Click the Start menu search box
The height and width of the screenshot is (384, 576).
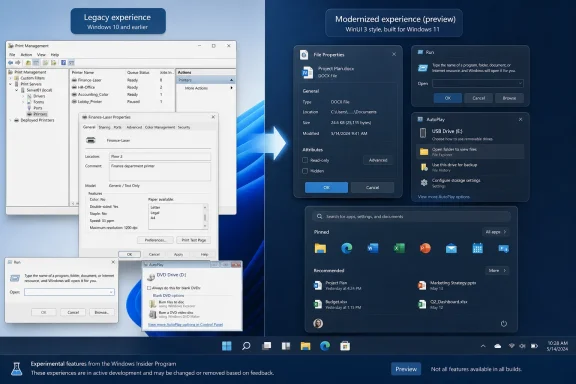pos(411,216)
